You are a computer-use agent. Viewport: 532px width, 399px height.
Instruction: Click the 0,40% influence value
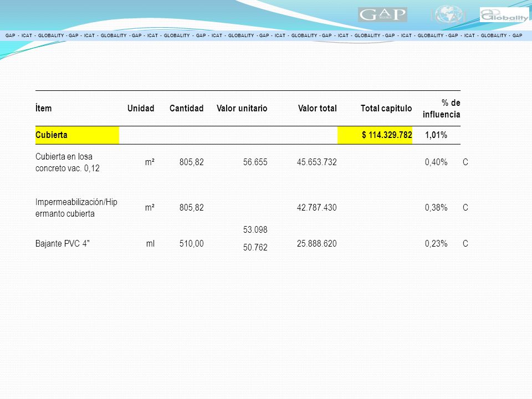pyautogui.click(x=436, y=162)
